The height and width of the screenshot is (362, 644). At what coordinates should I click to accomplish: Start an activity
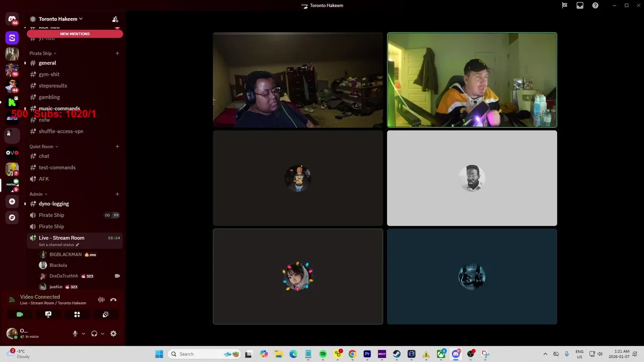tap(77, 314)
